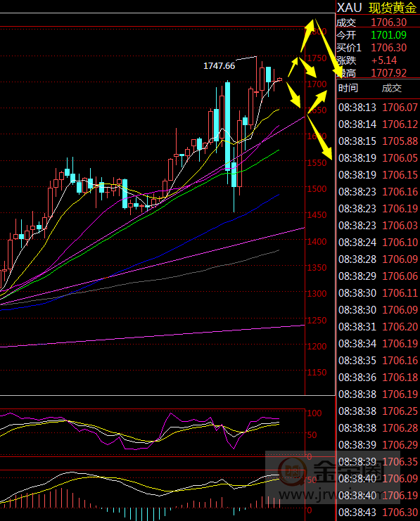This screenshot has height=521, width=420.
Task: Select the 08:38:34 tick row
Action: coord(378,344)
